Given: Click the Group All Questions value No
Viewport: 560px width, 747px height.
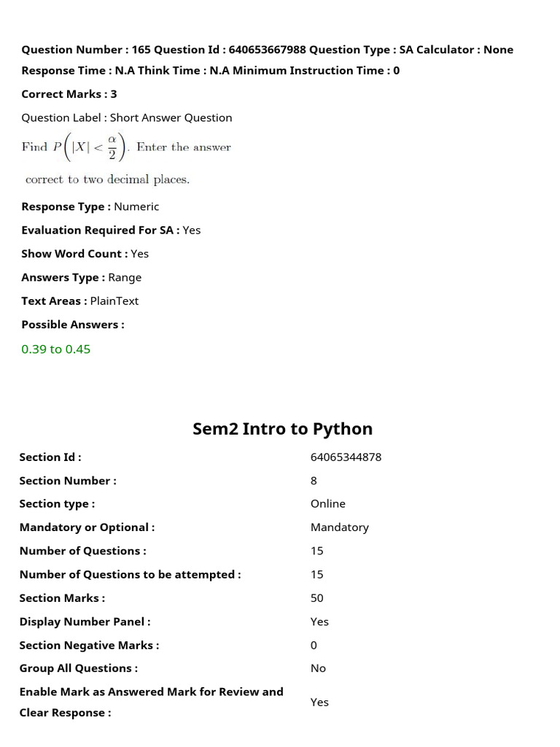Looking at the screenshot, I should tap(318, 668).
